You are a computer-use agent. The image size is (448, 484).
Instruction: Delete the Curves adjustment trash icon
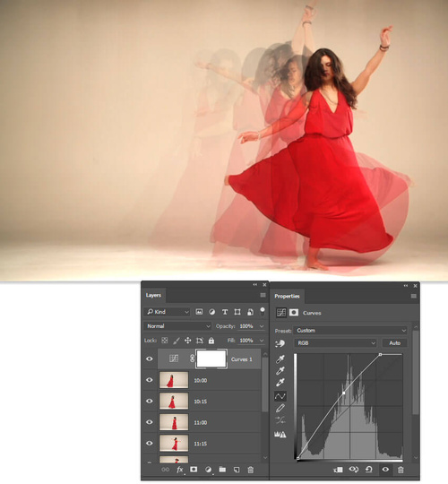[x=401, y=470]
